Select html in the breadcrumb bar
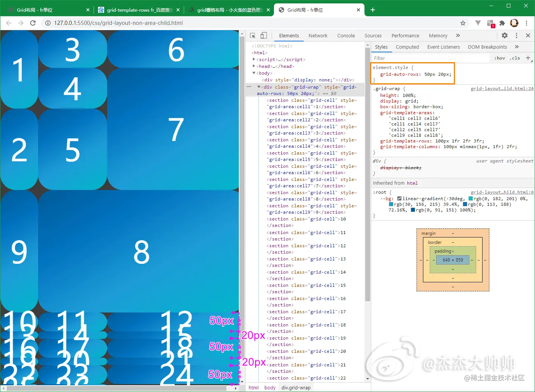Viewport: 535px width, 392px height. (254, 387)
